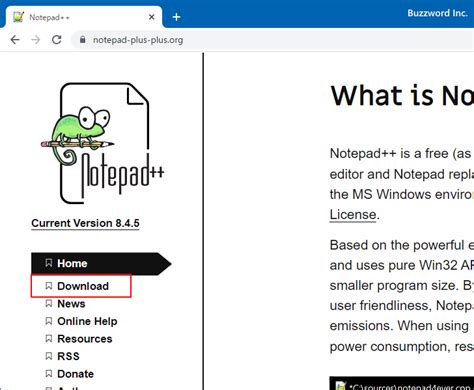Screen dimensions: 474x390
Task: Click the bookmark icon beside Home
Action: pos(49,263)
